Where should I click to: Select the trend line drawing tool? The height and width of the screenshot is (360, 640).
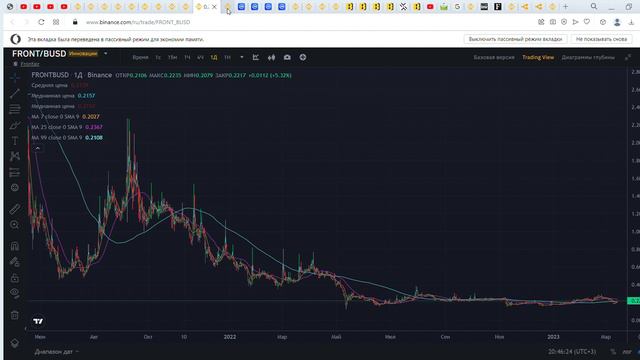(x=15, y=93)
